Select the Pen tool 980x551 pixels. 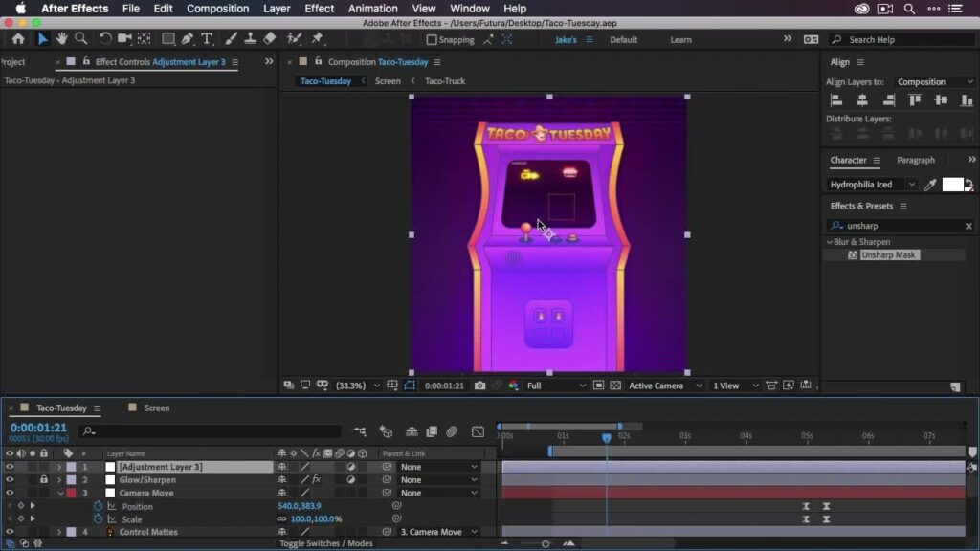pyautogui.click(x=188, y=39)
